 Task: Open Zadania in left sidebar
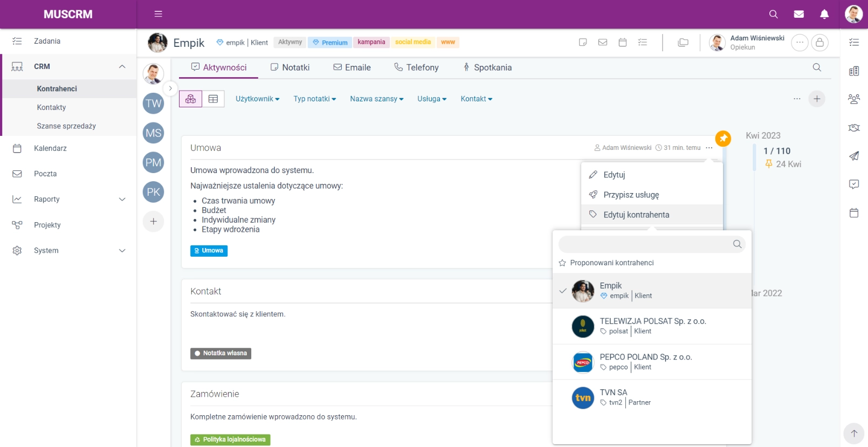[68, 41]
